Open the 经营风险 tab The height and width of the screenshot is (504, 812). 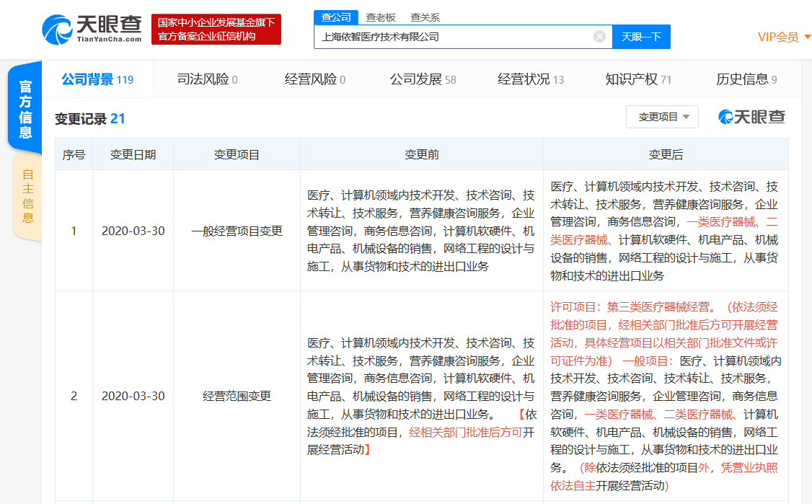(x=315, y=79)
